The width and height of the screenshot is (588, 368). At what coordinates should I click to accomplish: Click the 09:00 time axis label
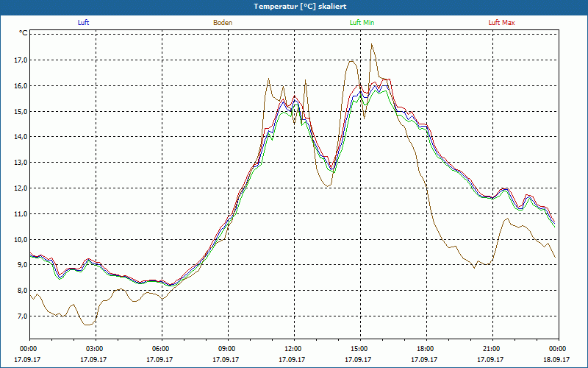tap(226, 348)
